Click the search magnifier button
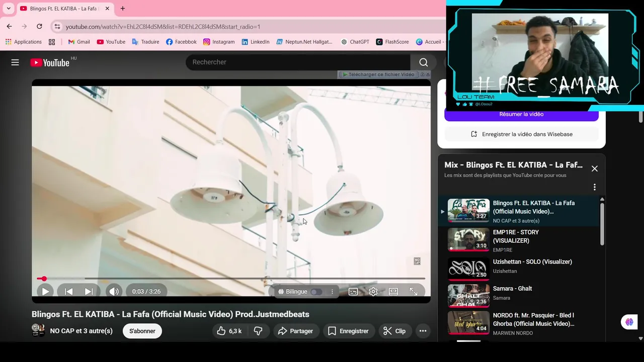The image size is (644, 362). click(x=424, y=62)
